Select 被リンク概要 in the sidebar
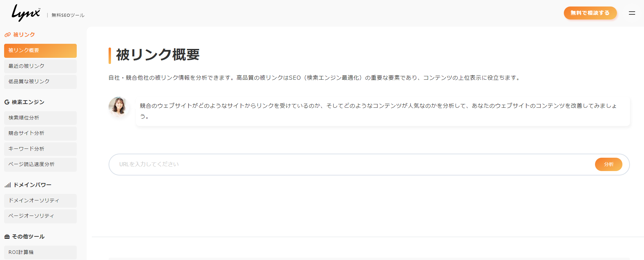Viewport: 644px width, 260px height. tap(40, 51)
